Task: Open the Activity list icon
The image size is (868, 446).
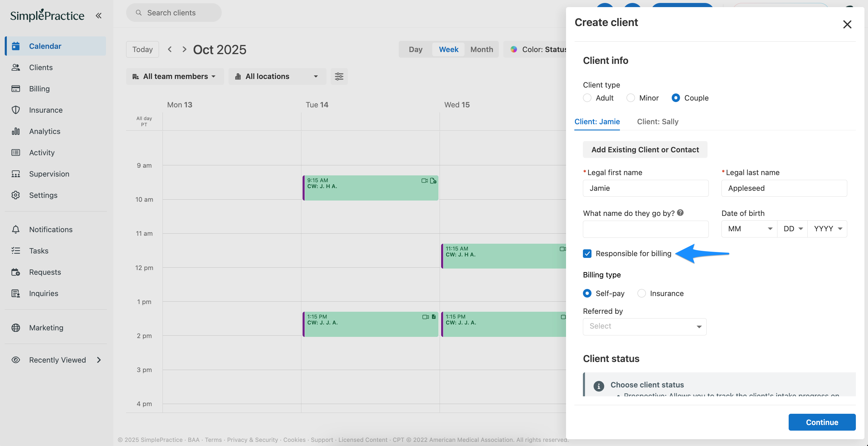Action: pyautogui.click(x=15, y=153)
